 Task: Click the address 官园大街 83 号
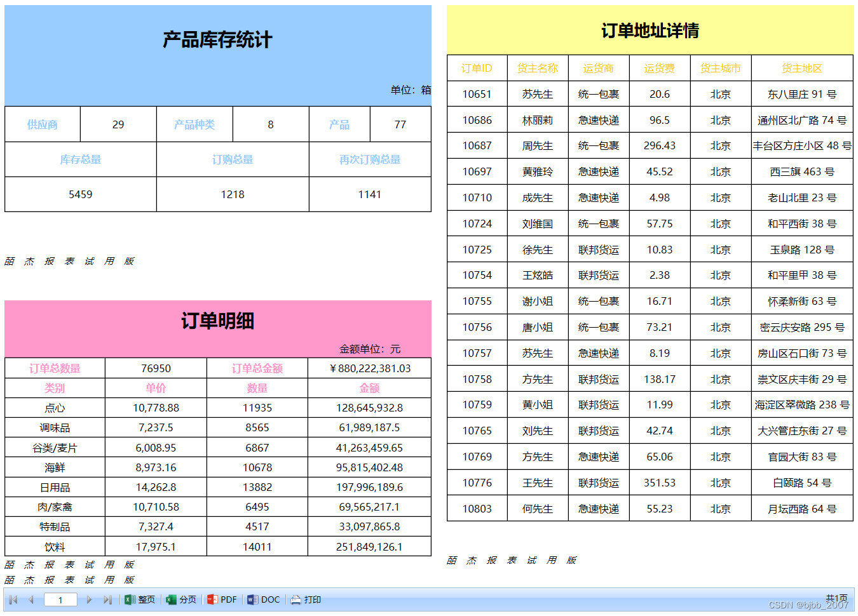click(x=802, y=457)
